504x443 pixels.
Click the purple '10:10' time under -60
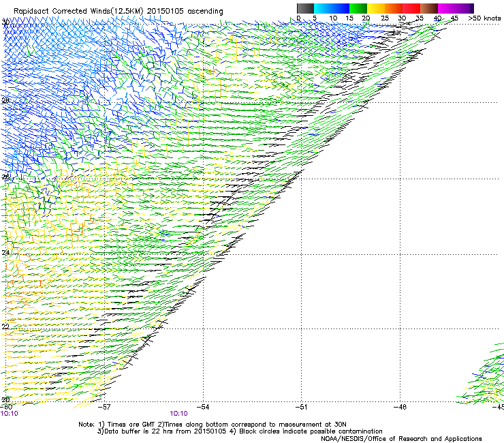tap(10, 414)
